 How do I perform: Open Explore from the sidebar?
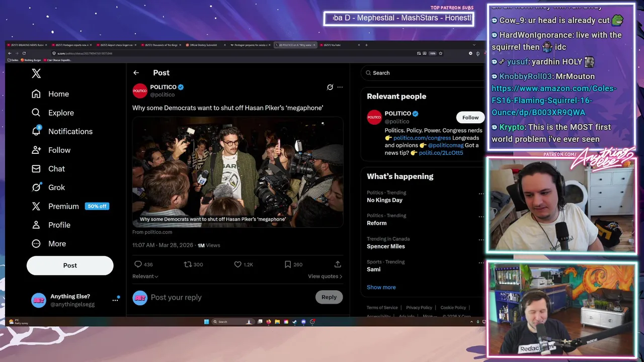pyautogui.click(x=52, y=113)
